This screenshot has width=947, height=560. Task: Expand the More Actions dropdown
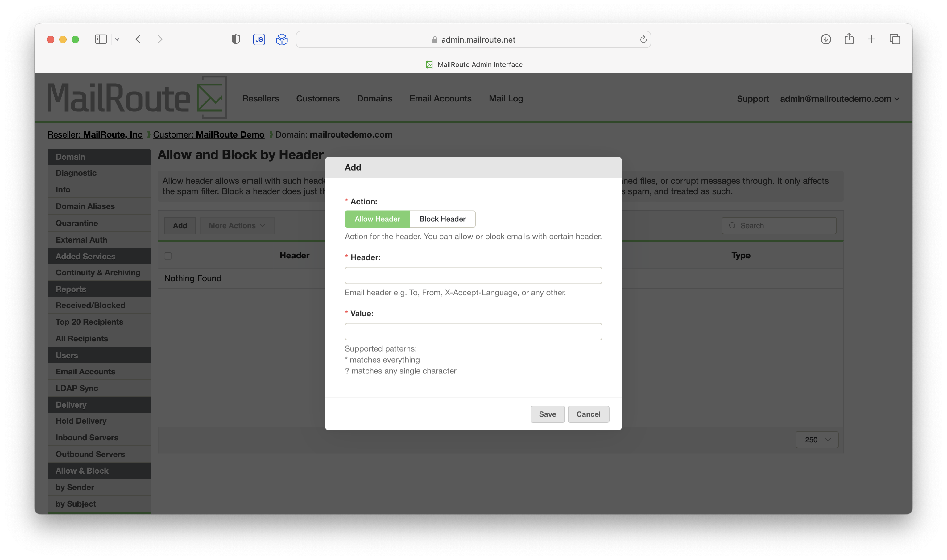click(x=237, y=225)
